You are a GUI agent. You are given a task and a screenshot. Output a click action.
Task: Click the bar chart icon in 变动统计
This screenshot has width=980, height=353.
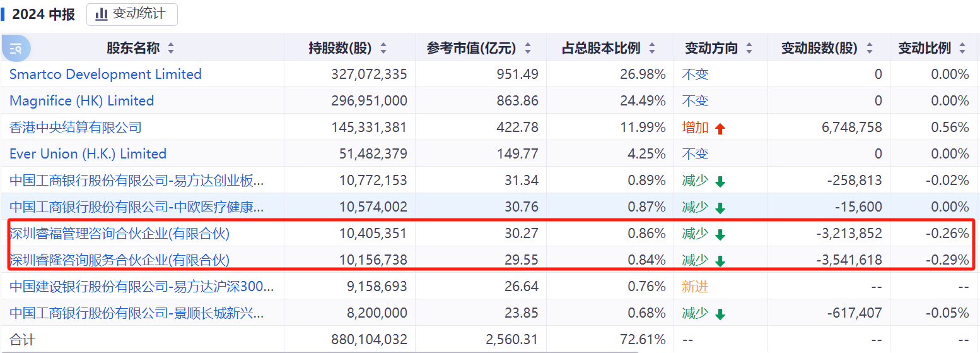[102, 14]
